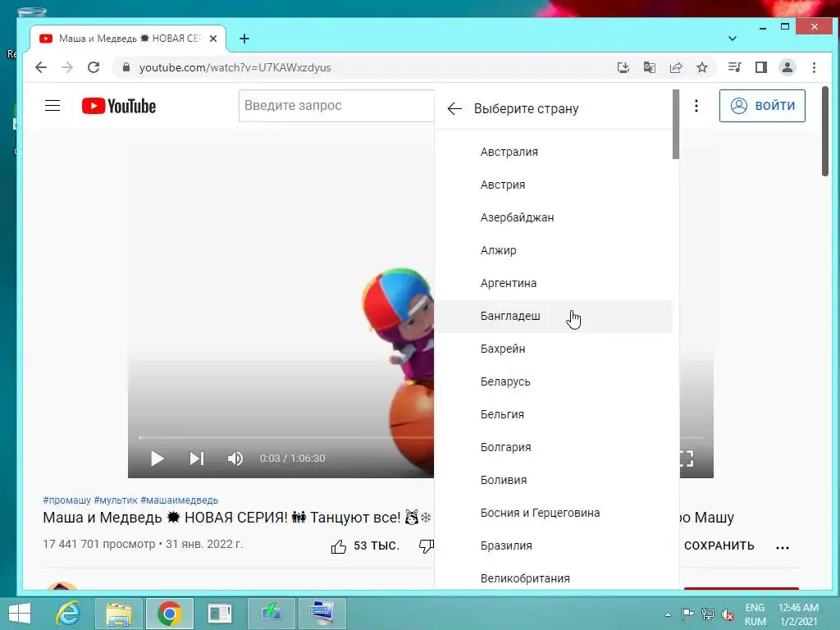The width and height of the screenshot is (840, 630).
Task: Open YouTube settings three-dot menu
Action: (x=696, y=106)
